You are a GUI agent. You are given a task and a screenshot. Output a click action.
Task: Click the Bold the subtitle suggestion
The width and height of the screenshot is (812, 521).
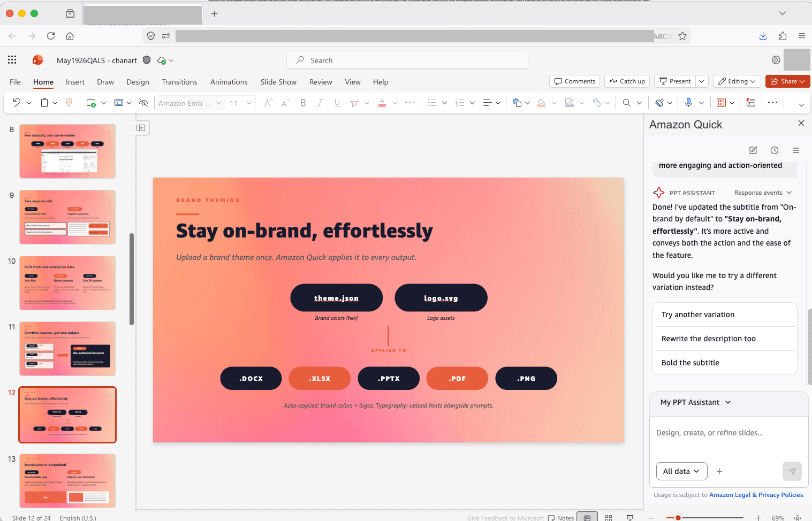click(x=725, y=363)
